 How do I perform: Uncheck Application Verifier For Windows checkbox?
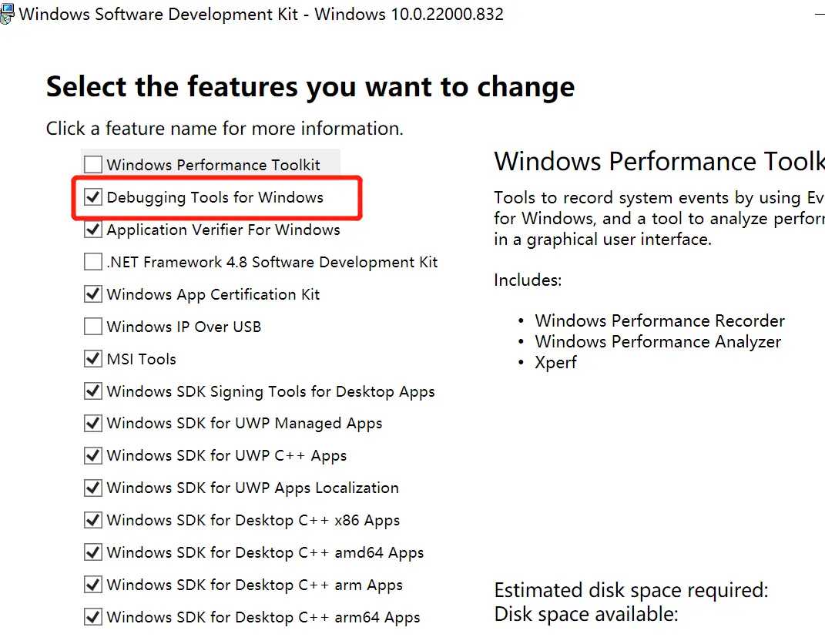(x=93, y=230)
